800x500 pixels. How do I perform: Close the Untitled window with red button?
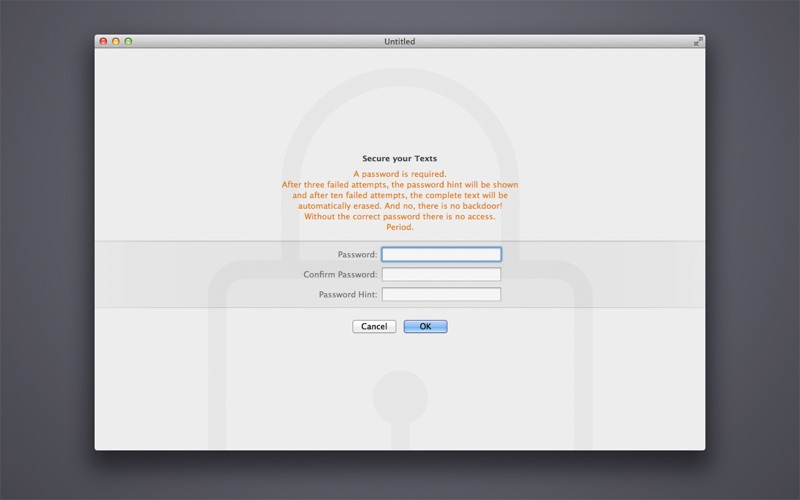(103, 41)
